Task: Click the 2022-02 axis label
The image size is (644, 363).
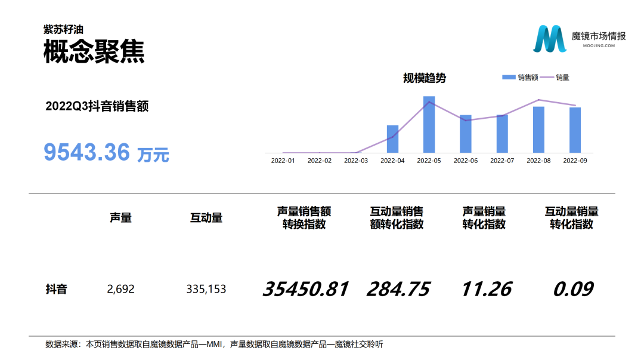Action: [320, 161]
